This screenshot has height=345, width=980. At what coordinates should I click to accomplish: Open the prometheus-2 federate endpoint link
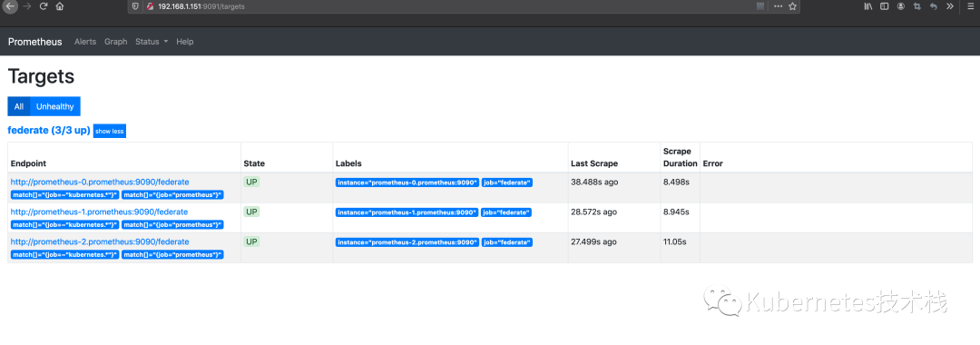coord(100,241)
